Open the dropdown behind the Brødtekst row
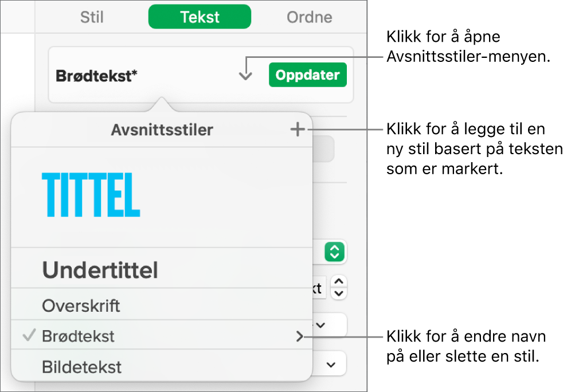The image size is (571, 392). click(x=329, y=325)
